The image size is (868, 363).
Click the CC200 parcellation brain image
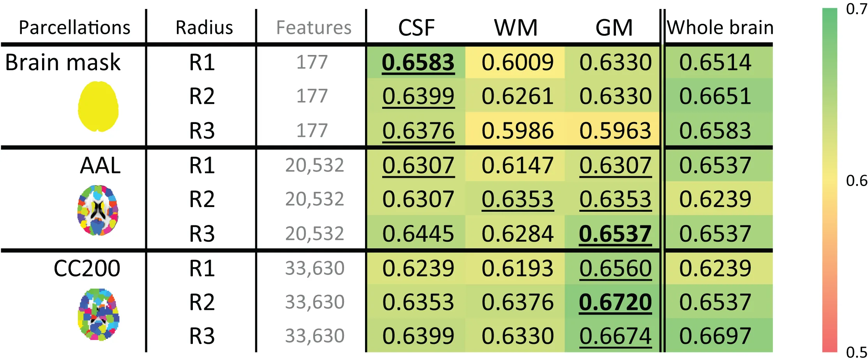(x=99, y=314)
